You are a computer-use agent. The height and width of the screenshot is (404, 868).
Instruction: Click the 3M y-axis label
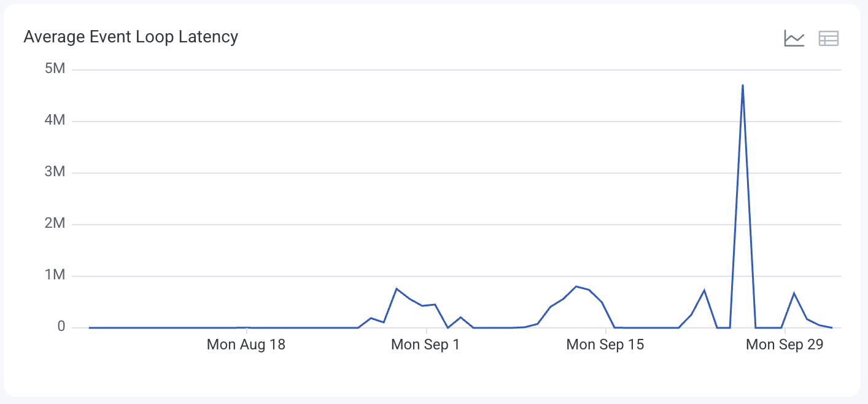55,172
